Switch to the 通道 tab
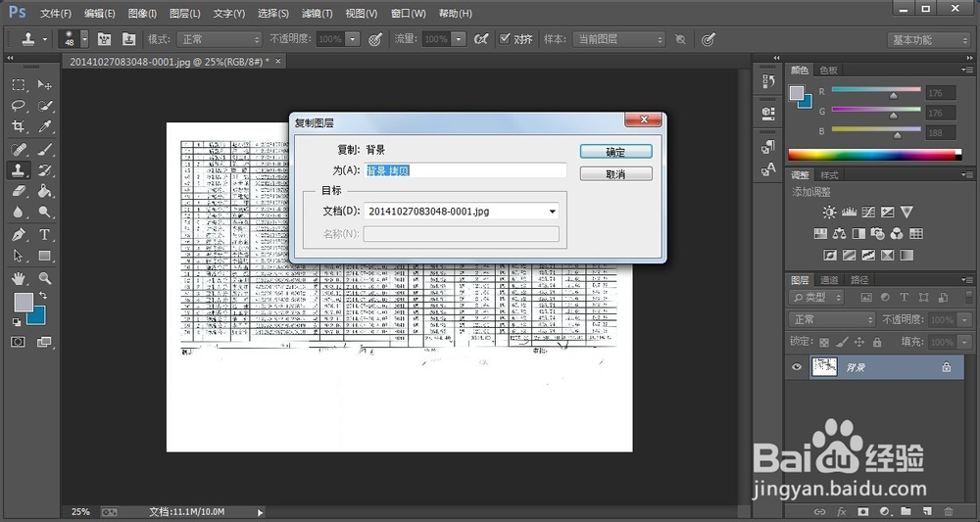Screen dimensions: 980x522 [x=829, y=280]
